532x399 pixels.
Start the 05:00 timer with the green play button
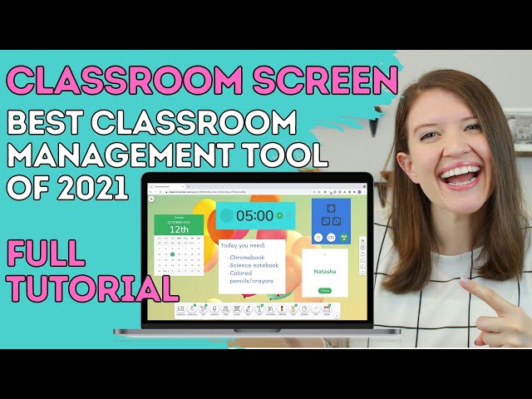click(279, 215)
